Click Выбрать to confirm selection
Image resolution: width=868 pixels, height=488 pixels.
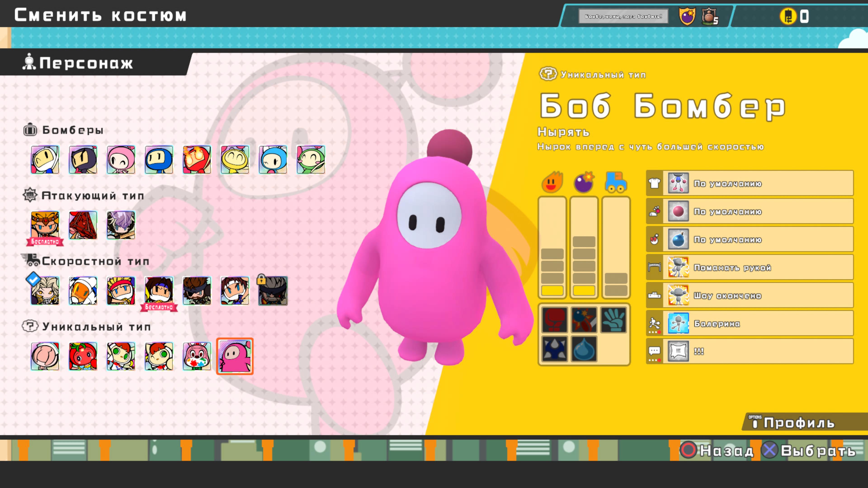point(809,450)
